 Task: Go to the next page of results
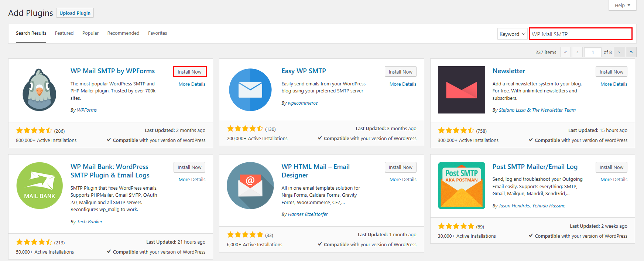tap(619, 52)
